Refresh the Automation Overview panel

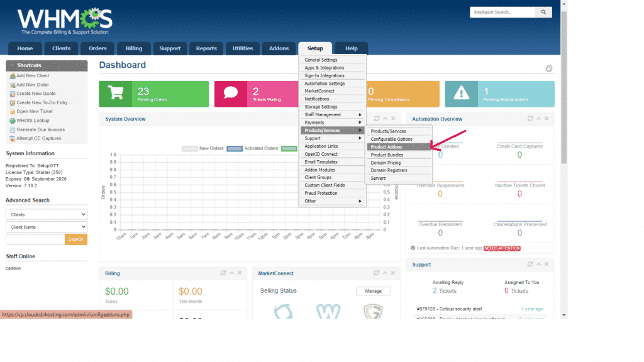click(x=530, y=119)
